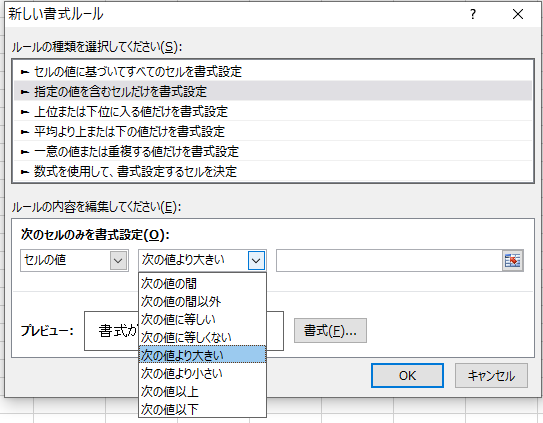Click the 書式(F)... button

330,331
